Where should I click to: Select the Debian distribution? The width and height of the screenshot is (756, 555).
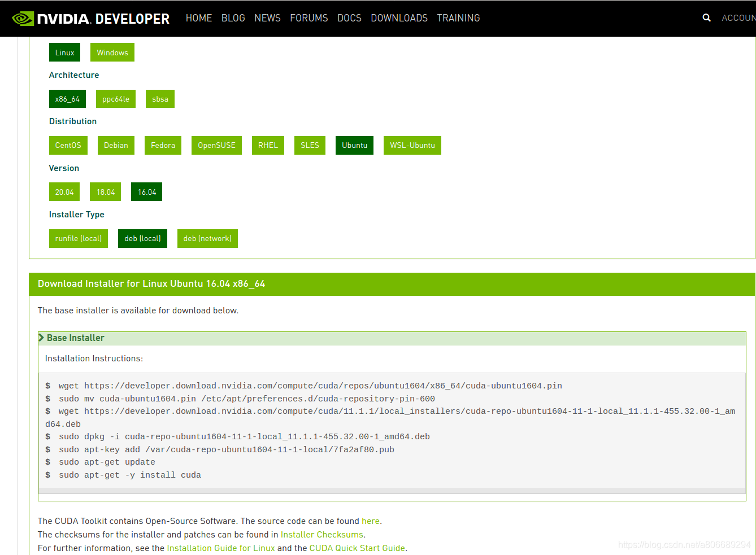(116, 145)
